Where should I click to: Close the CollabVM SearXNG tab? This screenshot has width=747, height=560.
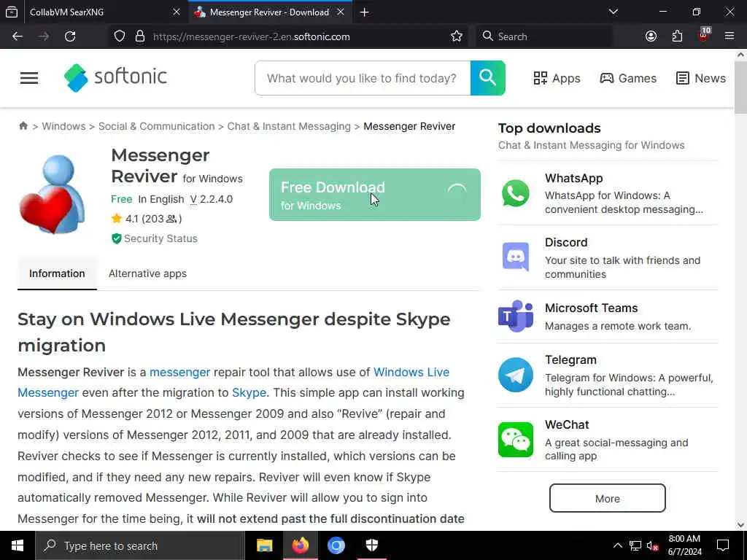[177, 12]
